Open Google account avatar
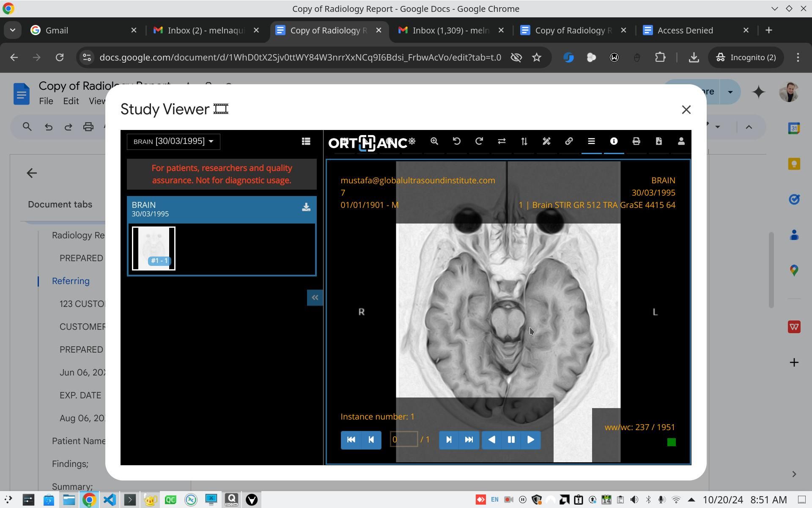 (x=789, y=92)
